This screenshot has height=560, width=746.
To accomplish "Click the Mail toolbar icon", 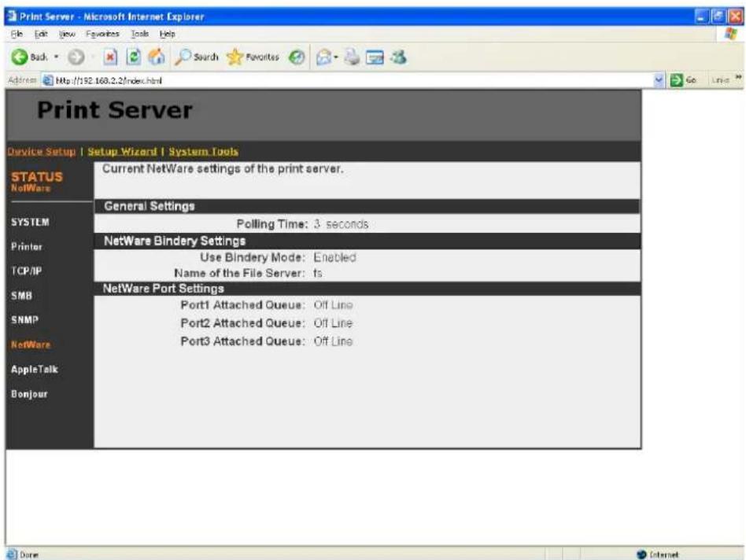I will click(323, 57).
